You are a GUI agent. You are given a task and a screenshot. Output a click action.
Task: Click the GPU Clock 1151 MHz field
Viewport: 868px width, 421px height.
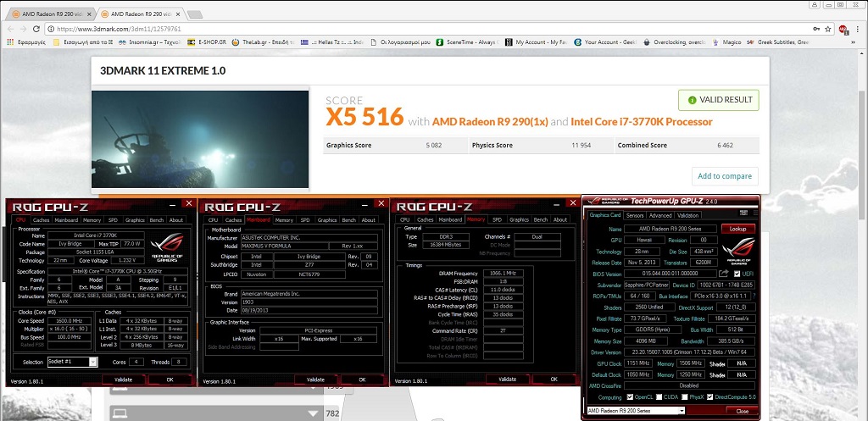pos(638,363)
